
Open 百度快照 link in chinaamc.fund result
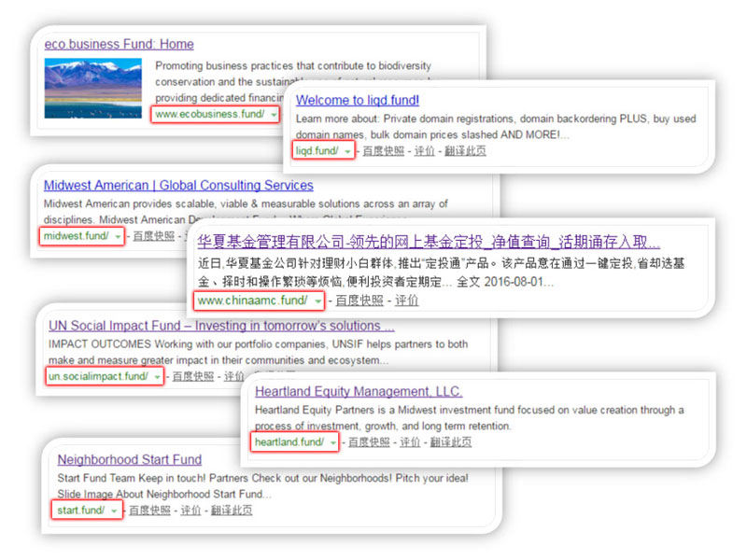(x=359, y=301)
